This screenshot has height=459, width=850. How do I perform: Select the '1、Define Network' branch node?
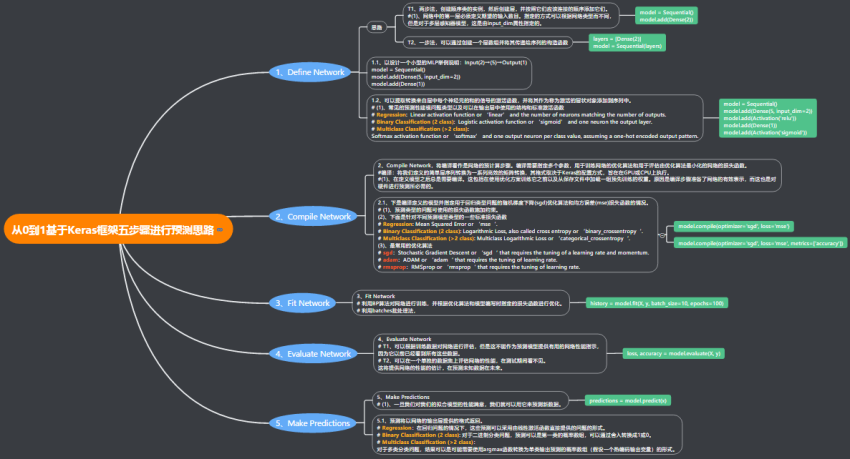(310, 72)
